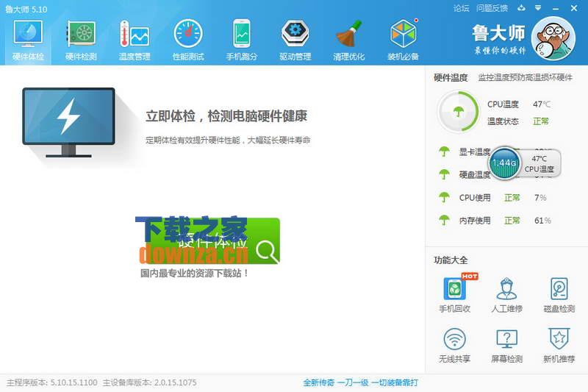Click the 鲁大师 mascot avatar
This screenshot has height=392, width=588.
point(553,39)
